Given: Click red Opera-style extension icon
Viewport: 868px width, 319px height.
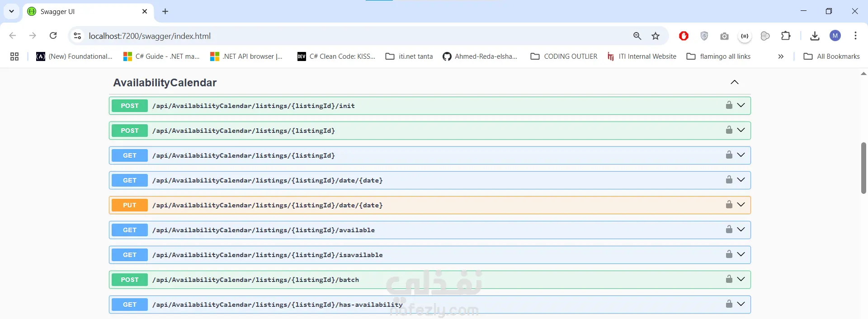Looking at the screenshot, I should tap(684, 36).
